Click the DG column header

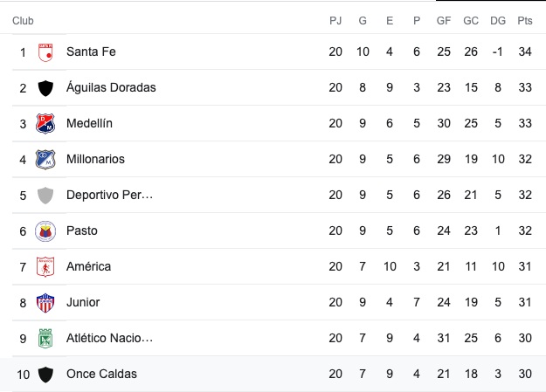[498, 20]
